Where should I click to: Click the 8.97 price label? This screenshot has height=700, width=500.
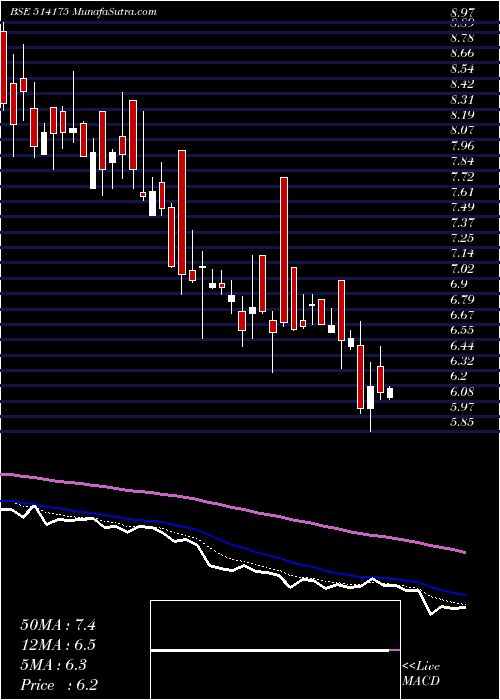[463, 13]
